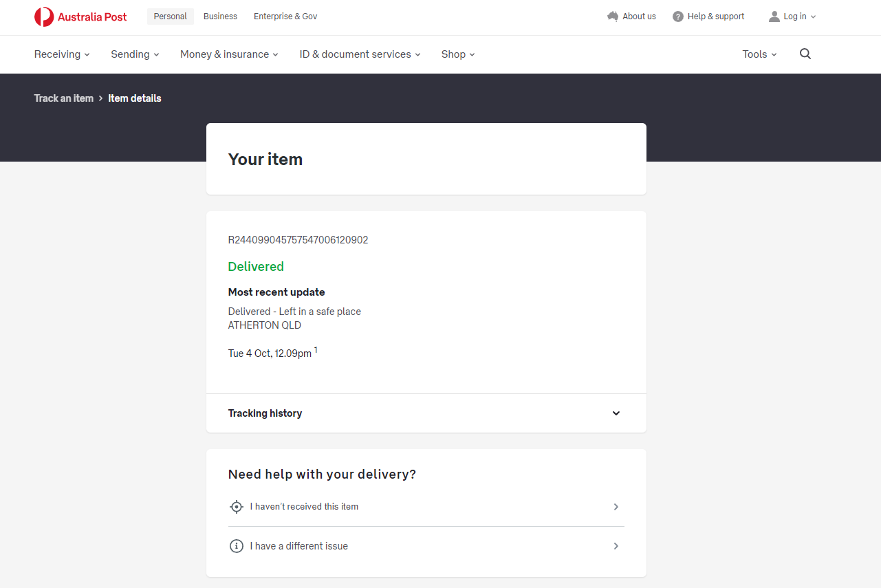
Task: Open search with the magnifier icon
Action: click(x=805, y=54)
